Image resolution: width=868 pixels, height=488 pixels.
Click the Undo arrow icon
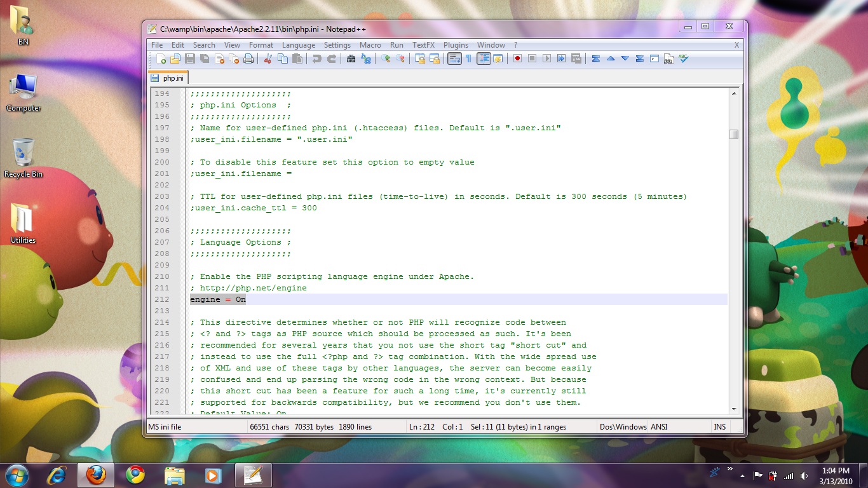click(x=316, y=58)
